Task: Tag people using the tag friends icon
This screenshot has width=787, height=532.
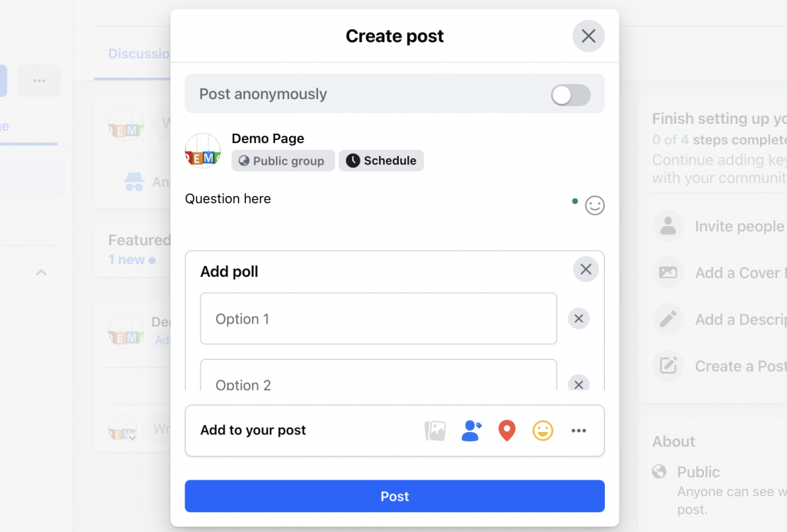Action: (x=471, y=431)
